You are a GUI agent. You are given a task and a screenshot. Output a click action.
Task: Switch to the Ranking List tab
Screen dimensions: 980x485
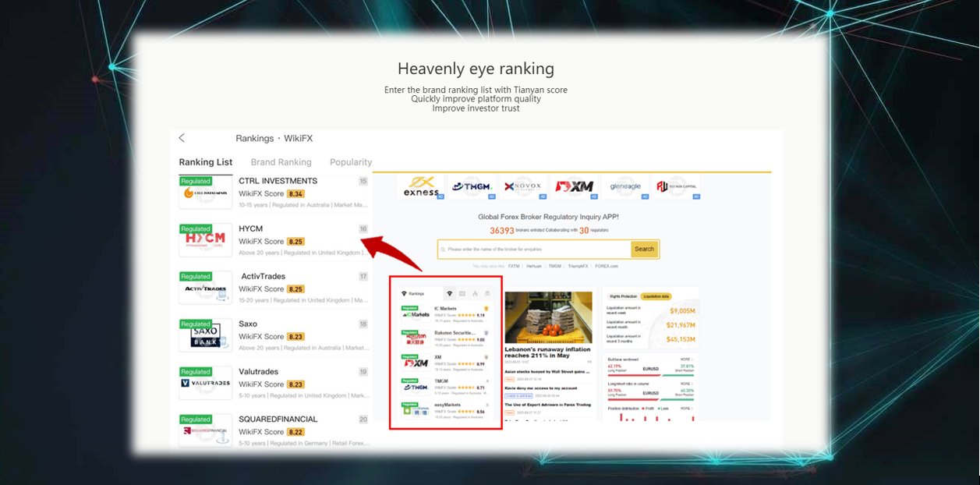[x=206, y=162]
